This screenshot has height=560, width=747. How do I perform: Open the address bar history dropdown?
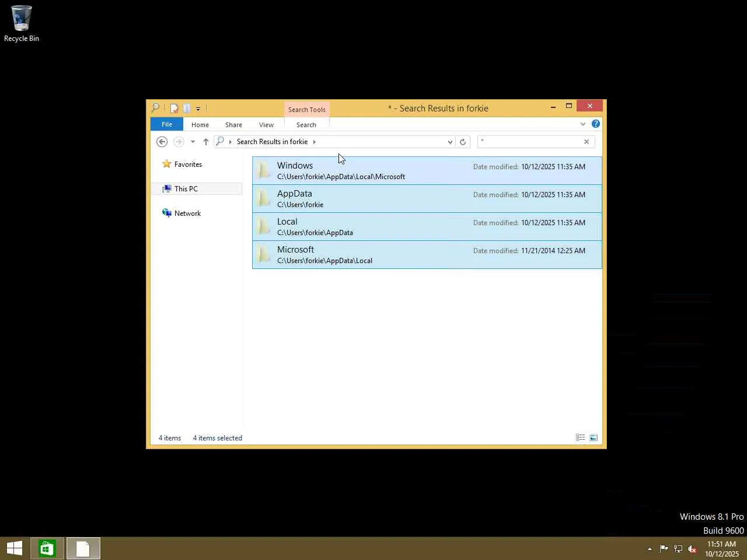pos(450,142)
